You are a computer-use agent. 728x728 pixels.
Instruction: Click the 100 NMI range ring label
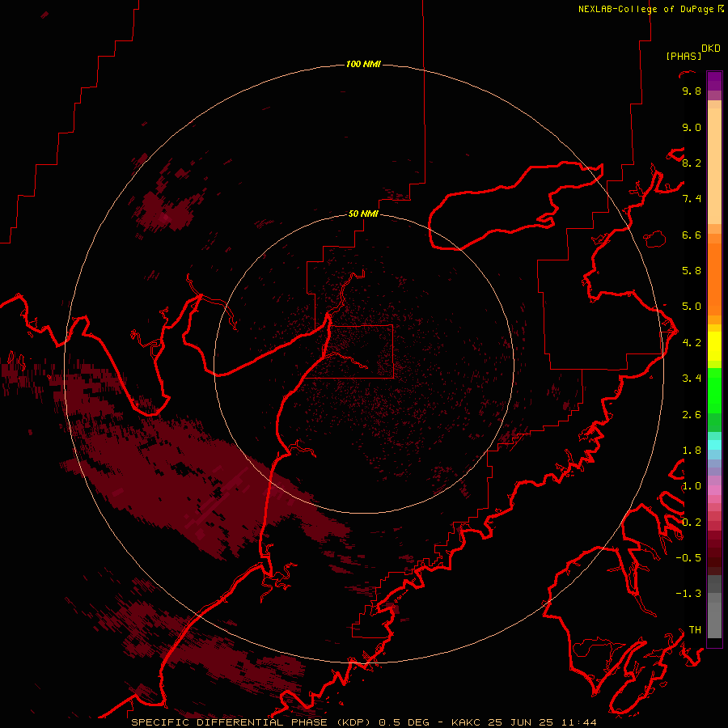click(x=363, y=64)
